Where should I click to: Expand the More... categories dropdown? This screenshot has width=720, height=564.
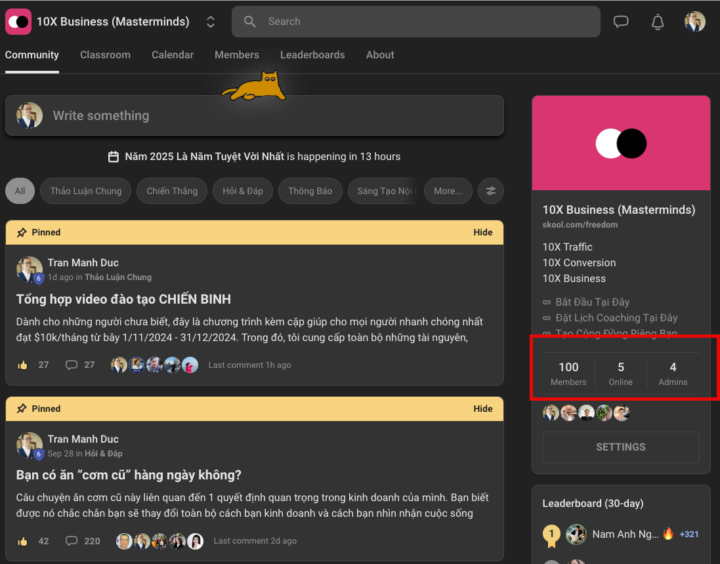[x=447, y=191]
